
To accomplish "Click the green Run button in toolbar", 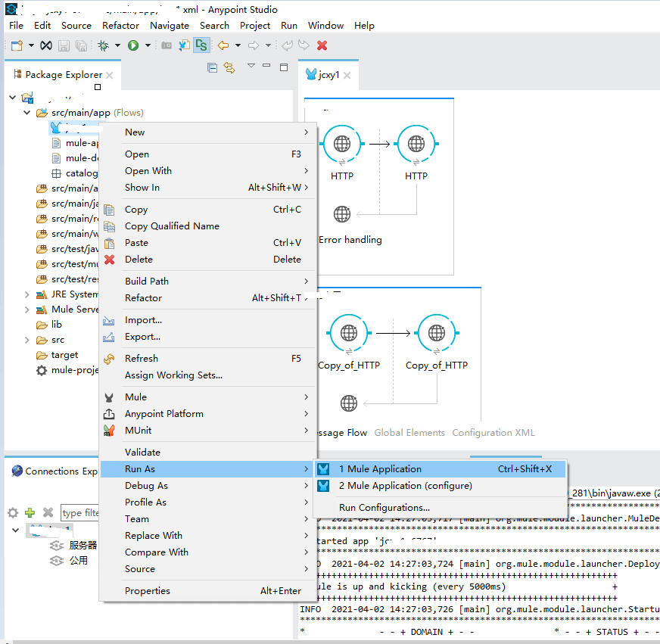I will 133,45.
